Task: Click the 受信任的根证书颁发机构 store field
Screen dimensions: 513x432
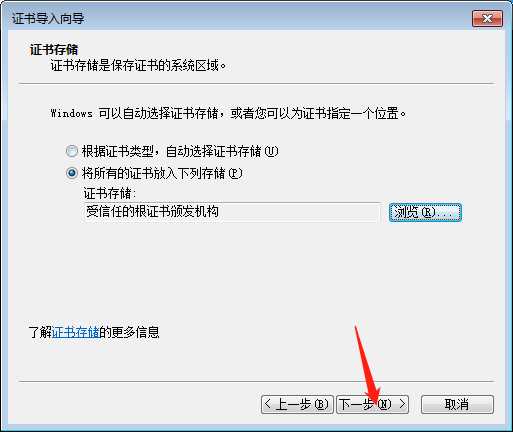Action: (232, 212)
